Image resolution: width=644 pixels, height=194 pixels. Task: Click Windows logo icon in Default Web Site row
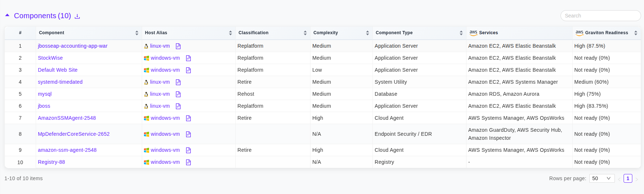click(x=147, y=70)
